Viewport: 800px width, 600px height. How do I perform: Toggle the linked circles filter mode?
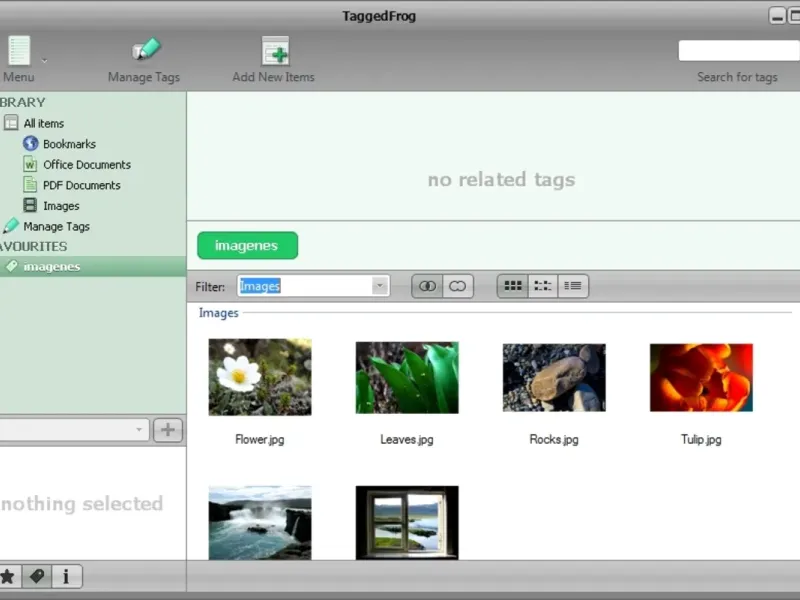coord(458,286)
